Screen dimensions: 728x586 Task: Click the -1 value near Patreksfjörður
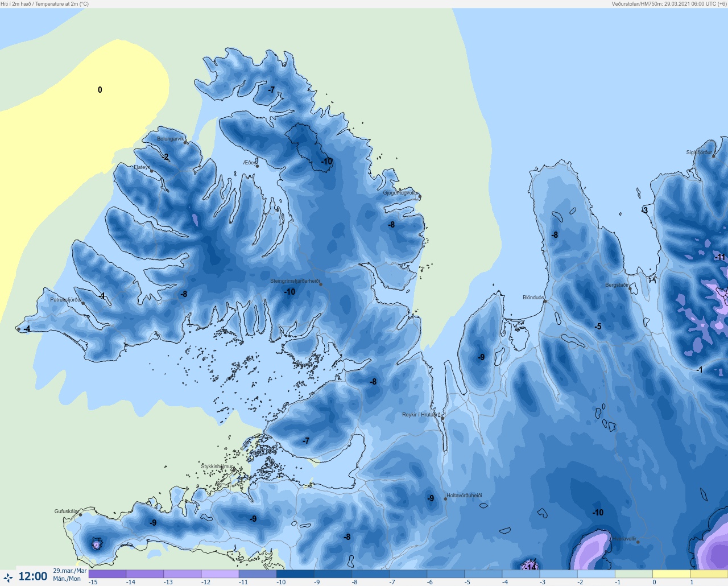102,296
